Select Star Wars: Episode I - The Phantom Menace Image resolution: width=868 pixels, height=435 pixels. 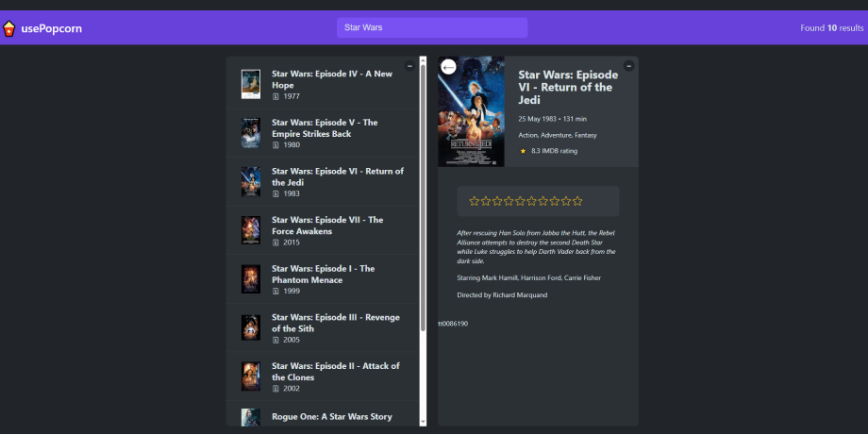click(x=323, y=279)
